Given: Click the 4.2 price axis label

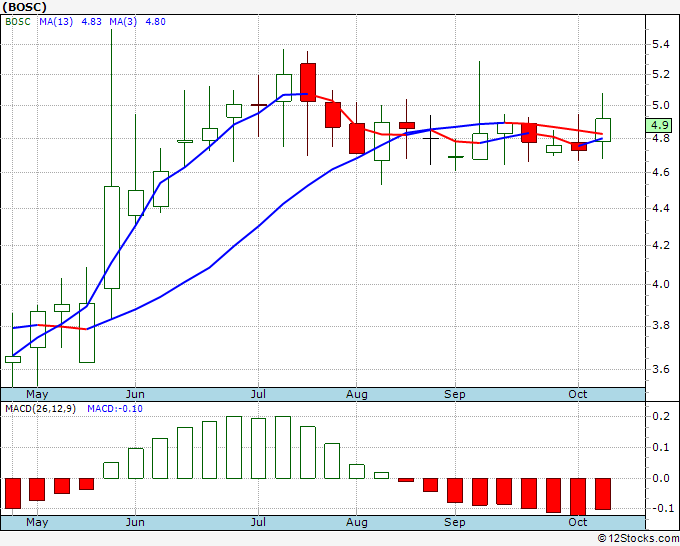Looking at the screenshot, I should point(660,245).
